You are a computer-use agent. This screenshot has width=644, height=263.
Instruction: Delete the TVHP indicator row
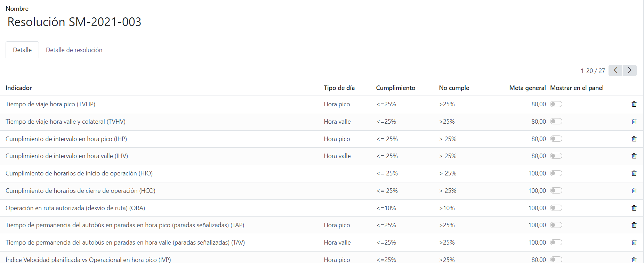click(634, 104)
